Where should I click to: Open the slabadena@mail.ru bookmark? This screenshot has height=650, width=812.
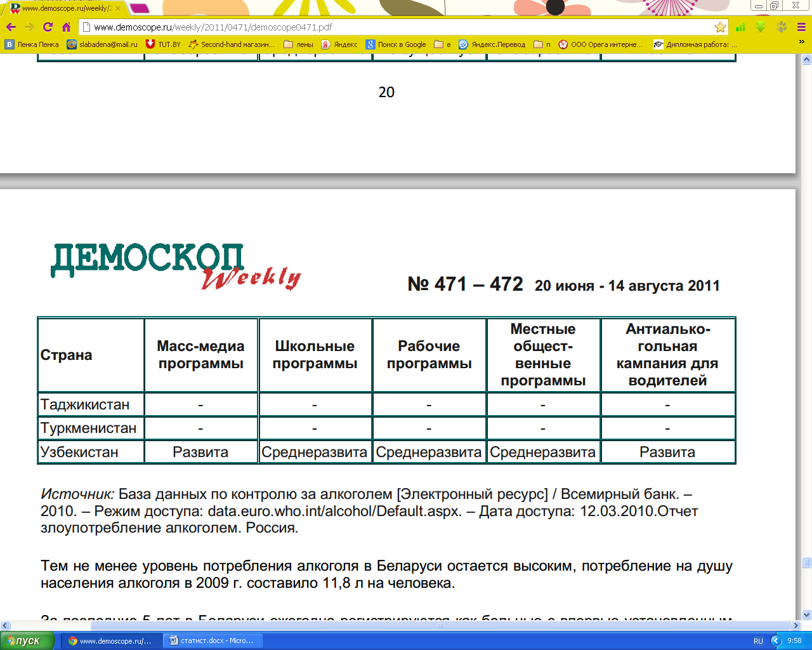pos(102,44)
